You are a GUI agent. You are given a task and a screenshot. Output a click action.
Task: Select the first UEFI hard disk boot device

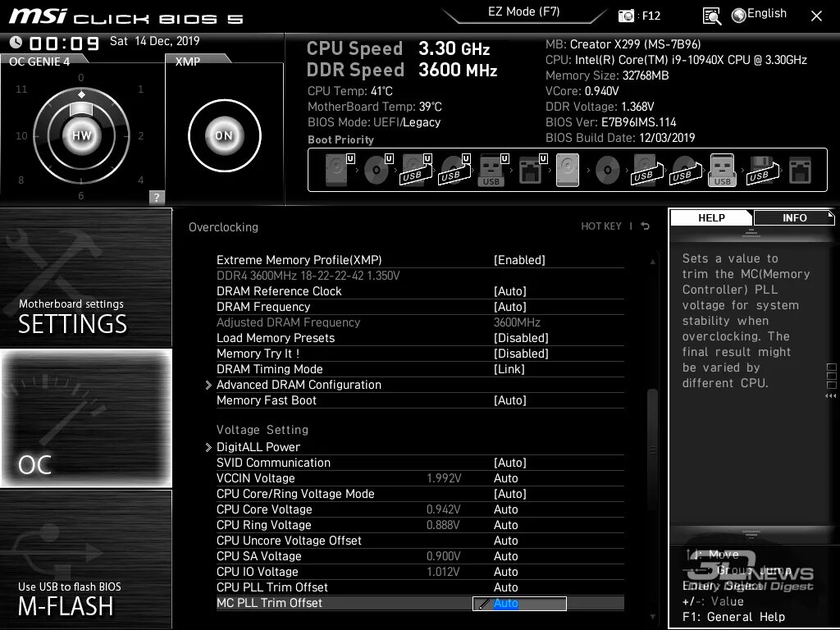tap(340, 170)
